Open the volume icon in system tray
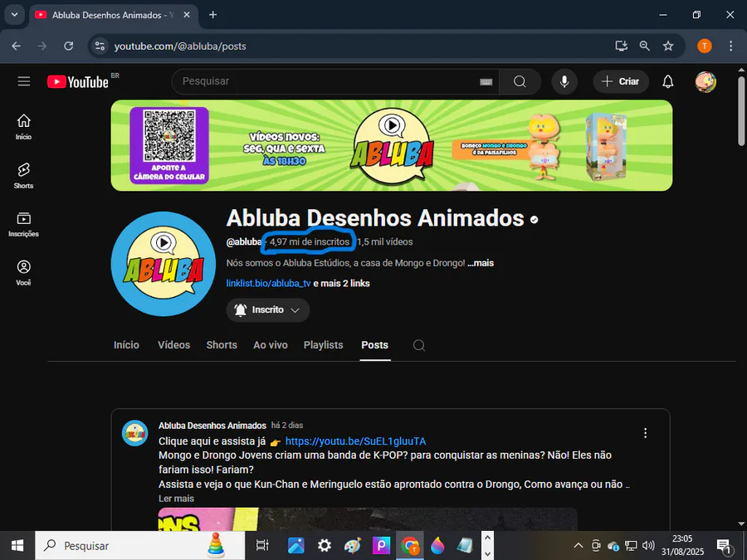 (648, 546)
